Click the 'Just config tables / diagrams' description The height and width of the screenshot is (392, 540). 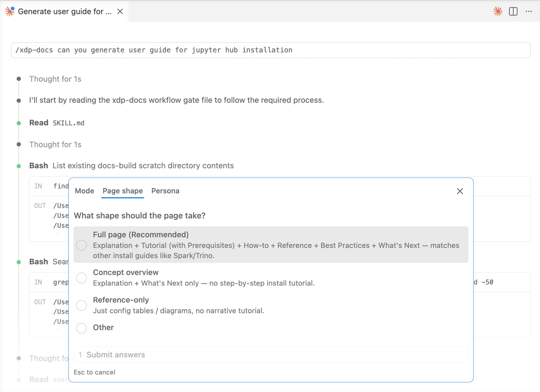(x=179, y=311)
